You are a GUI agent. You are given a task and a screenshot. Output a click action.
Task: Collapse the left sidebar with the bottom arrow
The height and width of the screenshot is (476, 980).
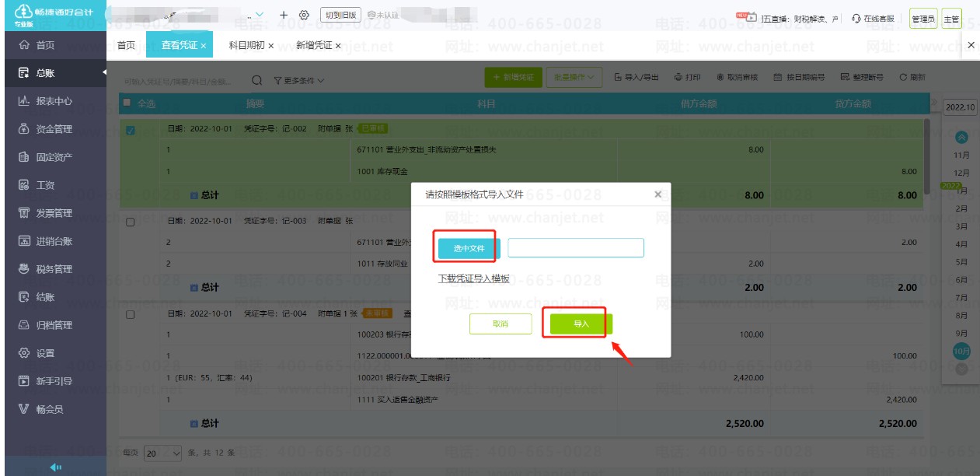pyautogui.click(x=55, y=467)
